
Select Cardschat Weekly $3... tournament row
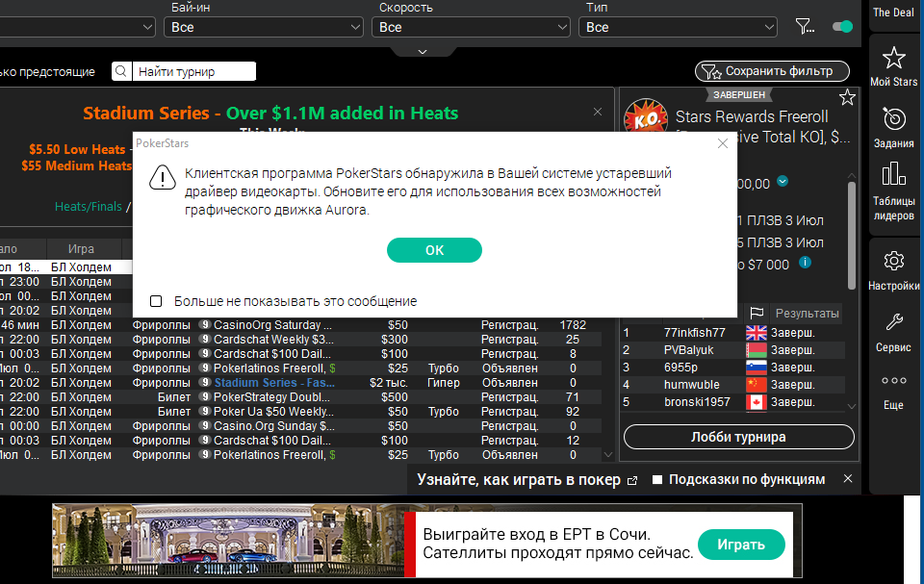pyautogui.click(x=300, y=340)
